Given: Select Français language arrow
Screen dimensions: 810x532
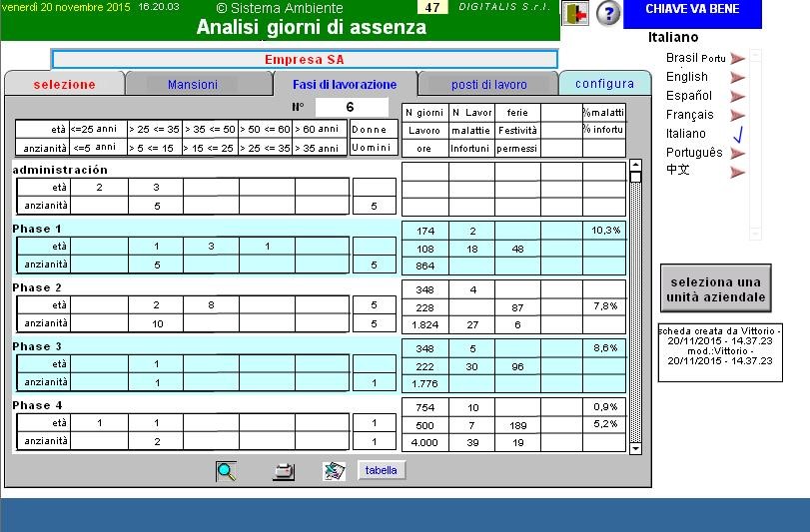Looking at the screenshot, I should (x=738, y=115).
